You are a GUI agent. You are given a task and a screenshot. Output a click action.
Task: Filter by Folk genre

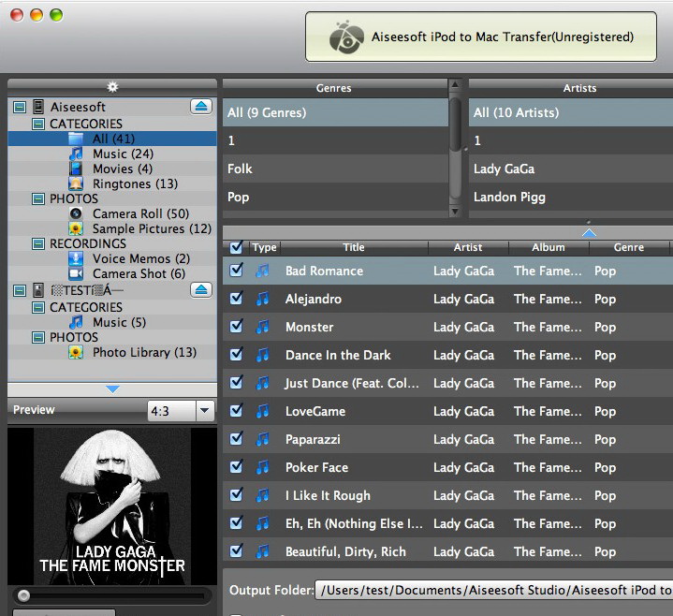click(x=335, y=169)
